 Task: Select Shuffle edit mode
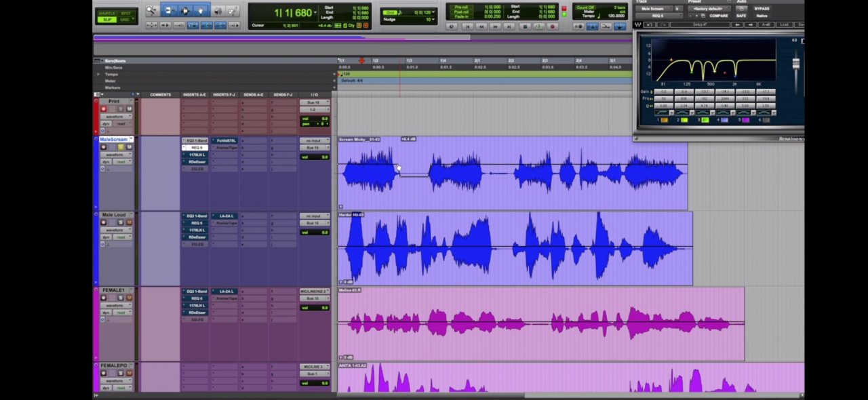point(106,14)
